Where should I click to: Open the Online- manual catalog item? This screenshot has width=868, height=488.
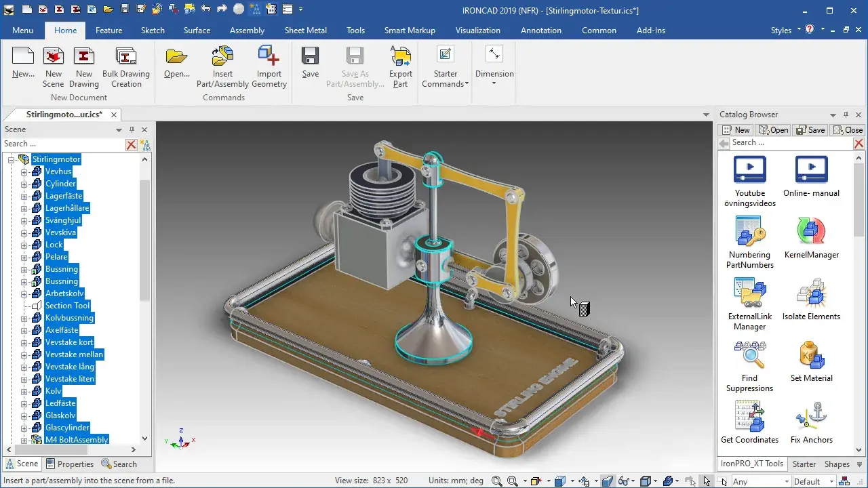point(811,177)
